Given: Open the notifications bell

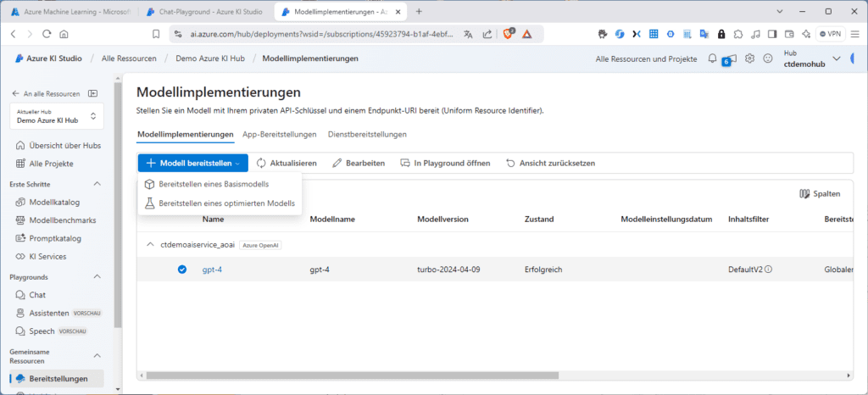Looking at the screenshot, I should point(712,58).
